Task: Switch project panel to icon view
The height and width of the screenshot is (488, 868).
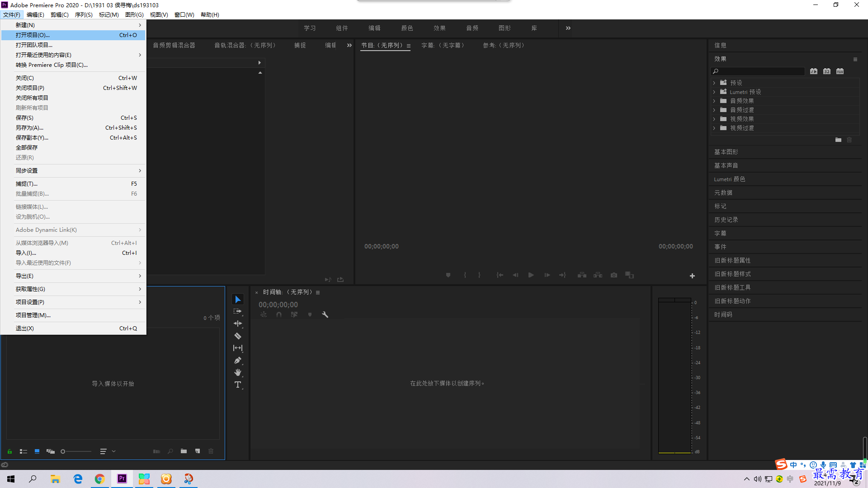Action: [x=37, y=451]
